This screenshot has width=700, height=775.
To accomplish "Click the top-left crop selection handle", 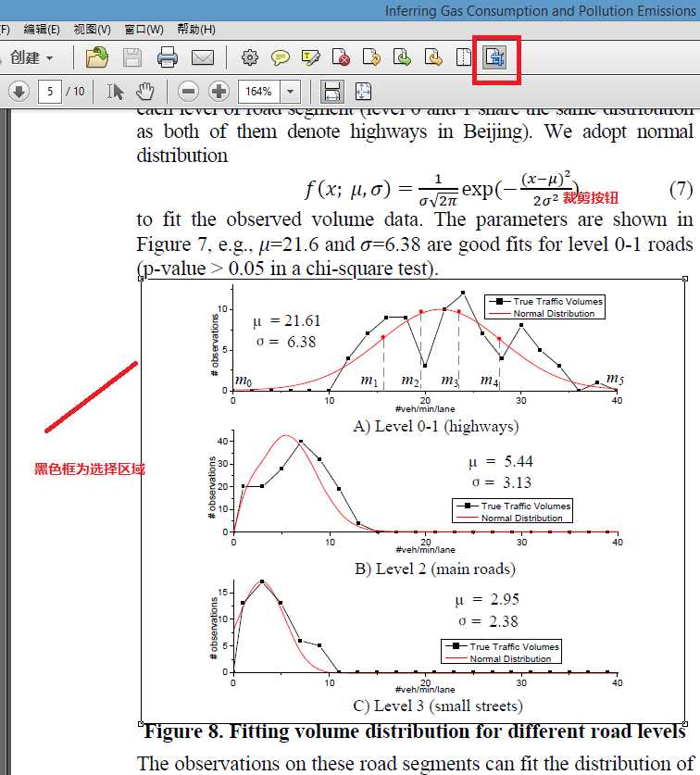I will (142, 279).
